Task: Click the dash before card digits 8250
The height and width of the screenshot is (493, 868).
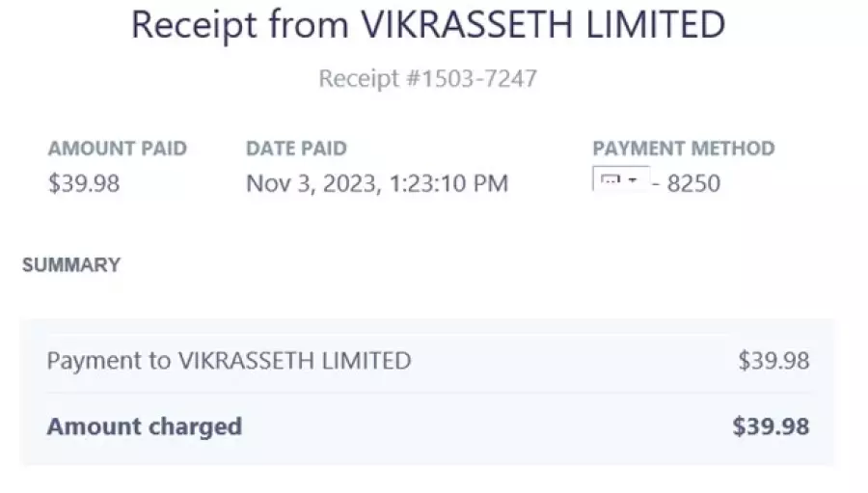Action: coord(656,183)
